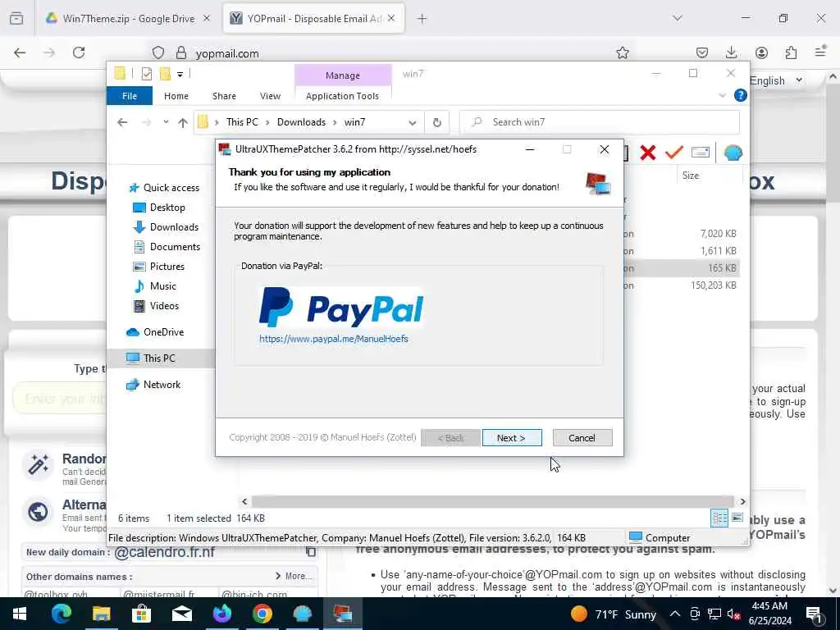Image resolution: width=840 pixels, height=630 pixels.
Task: Select the 150,203 KB file row
Action: (x=683, y=285)
